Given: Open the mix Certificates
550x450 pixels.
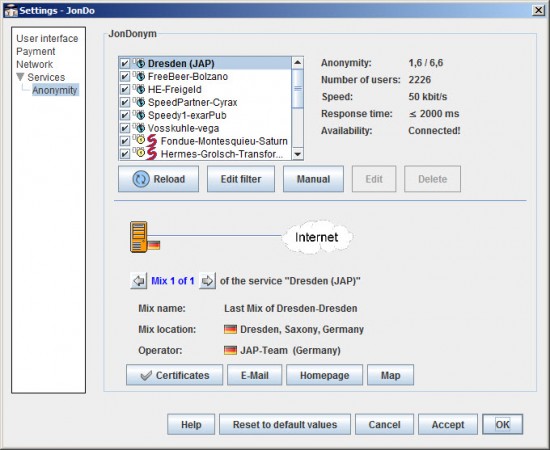Looking at the screenshot, I should 174,375.
